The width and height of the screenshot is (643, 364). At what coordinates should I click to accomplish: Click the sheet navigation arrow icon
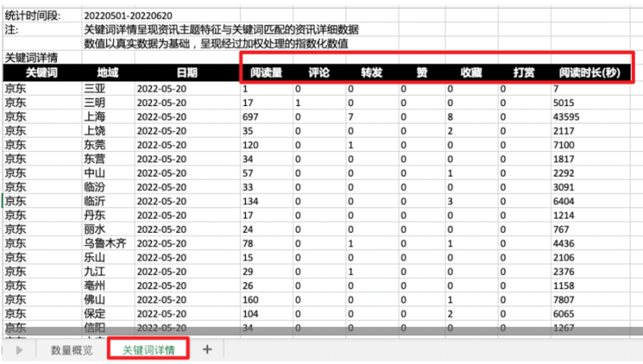[18, 350]
